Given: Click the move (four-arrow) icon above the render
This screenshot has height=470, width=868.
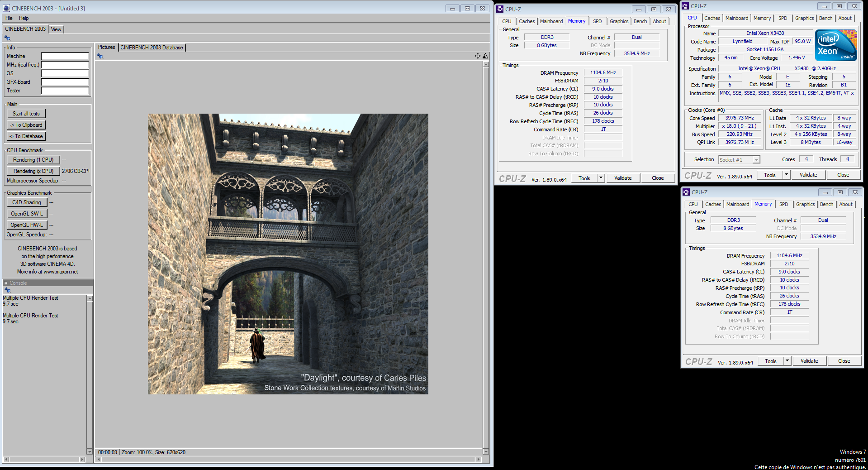Looking at the screenshot, I should coord(478,56).
